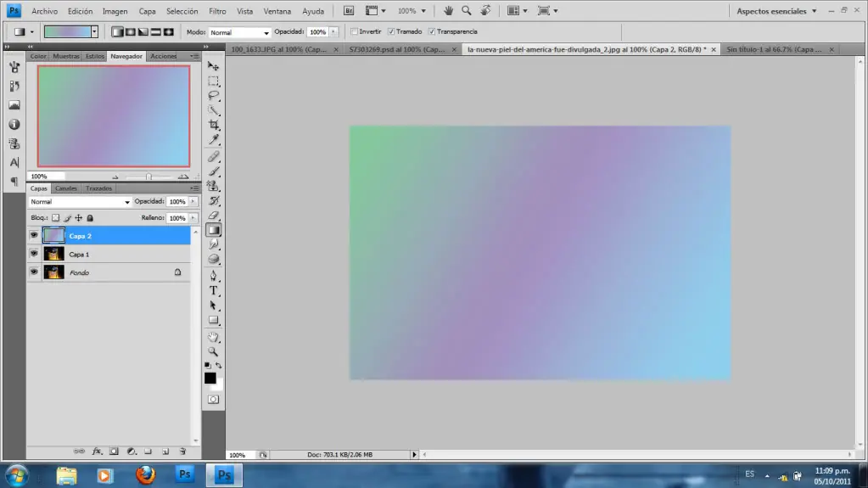This screenshot has height=488, width=868.
Task: Open Aspectos esenciales workspace dropdown
Action: click(x=776, y=10)
